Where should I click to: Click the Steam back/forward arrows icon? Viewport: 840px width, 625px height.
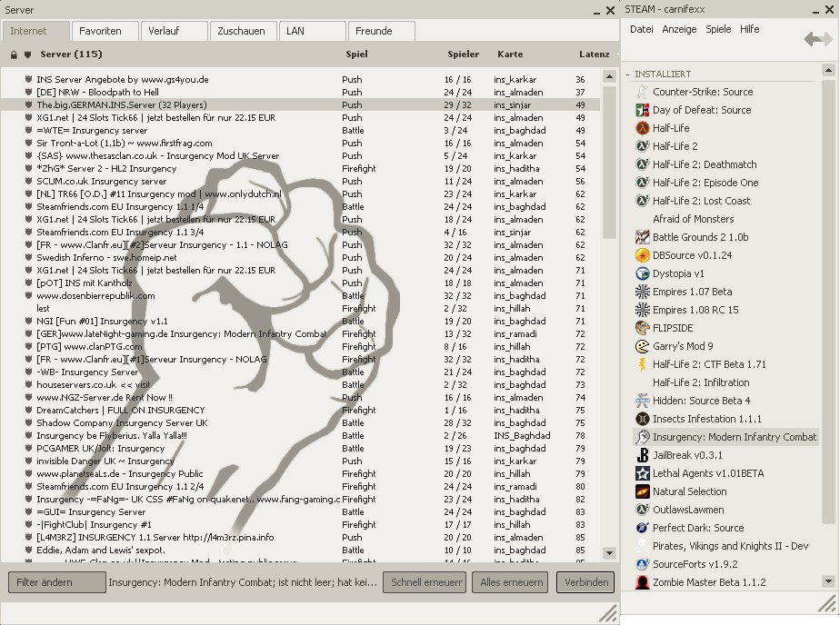(818, 38)
